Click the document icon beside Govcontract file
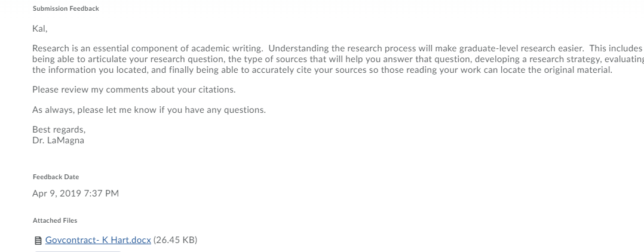The image size is (644, 252). coord(38,241)
